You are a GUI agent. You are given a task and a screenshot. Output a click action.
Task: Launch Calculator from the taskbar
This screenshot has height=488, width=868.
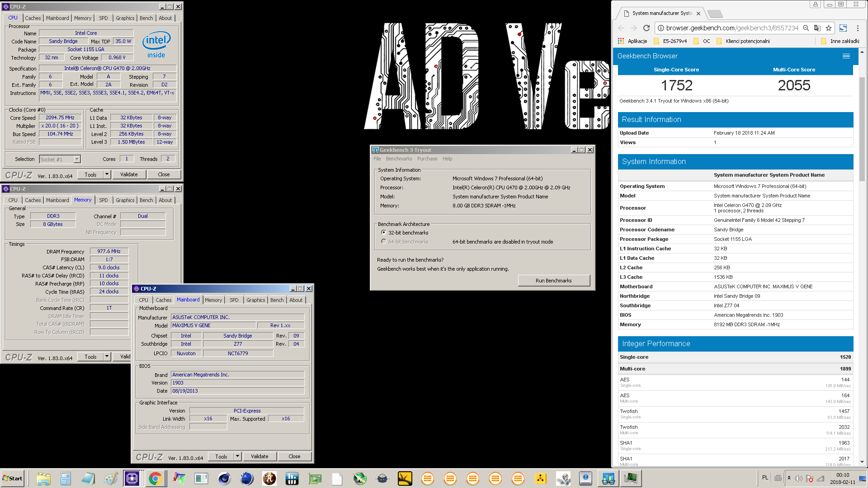[66, 479]
